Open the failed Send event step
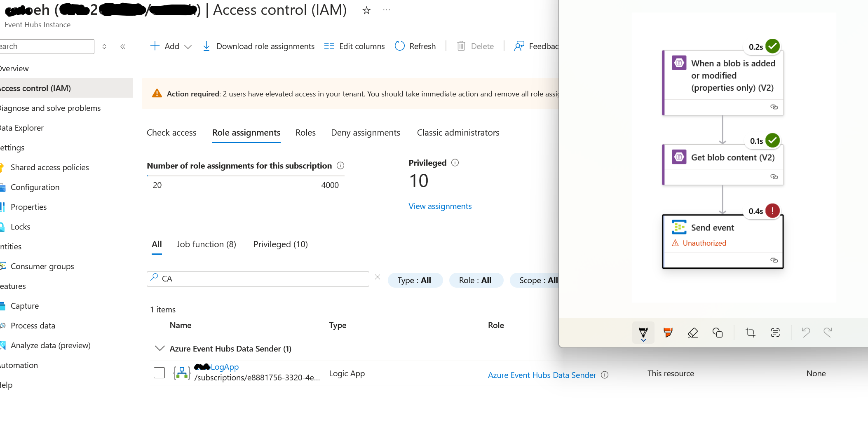 coord(723,241)
